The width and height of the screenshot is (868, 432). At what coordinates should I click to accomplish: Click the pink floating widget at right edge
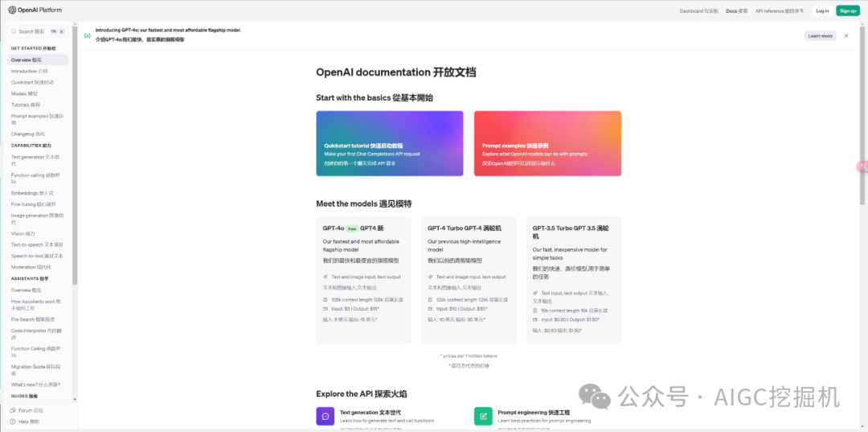862,167
